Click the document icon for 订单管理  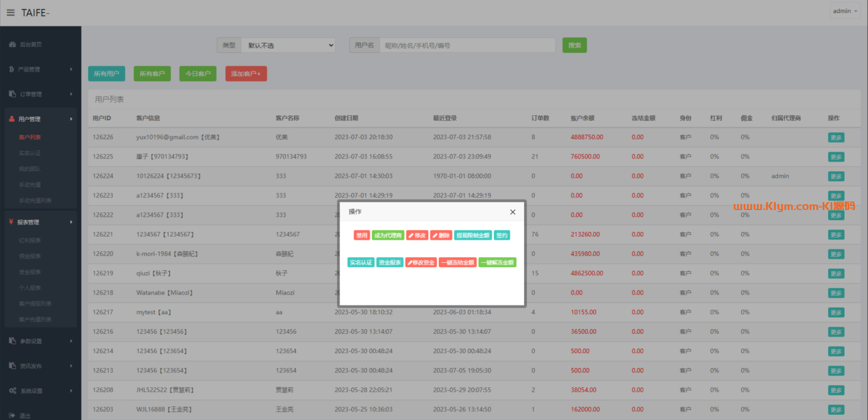tap(12, 94)
